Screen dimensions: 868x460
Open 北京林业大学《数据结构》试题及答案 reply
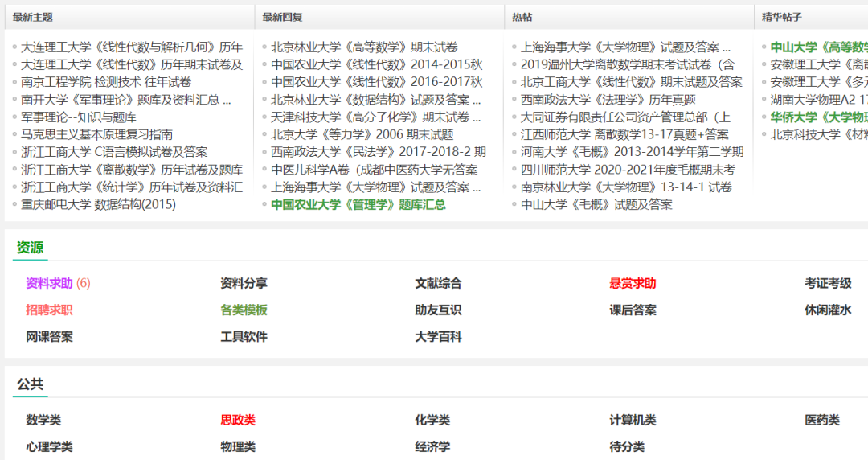(375, 100)
